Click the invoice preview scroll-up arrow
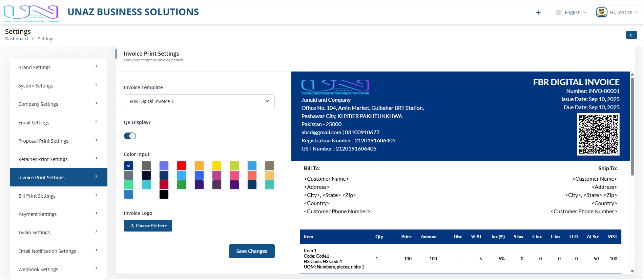644x280 pixels. point(632,75)
